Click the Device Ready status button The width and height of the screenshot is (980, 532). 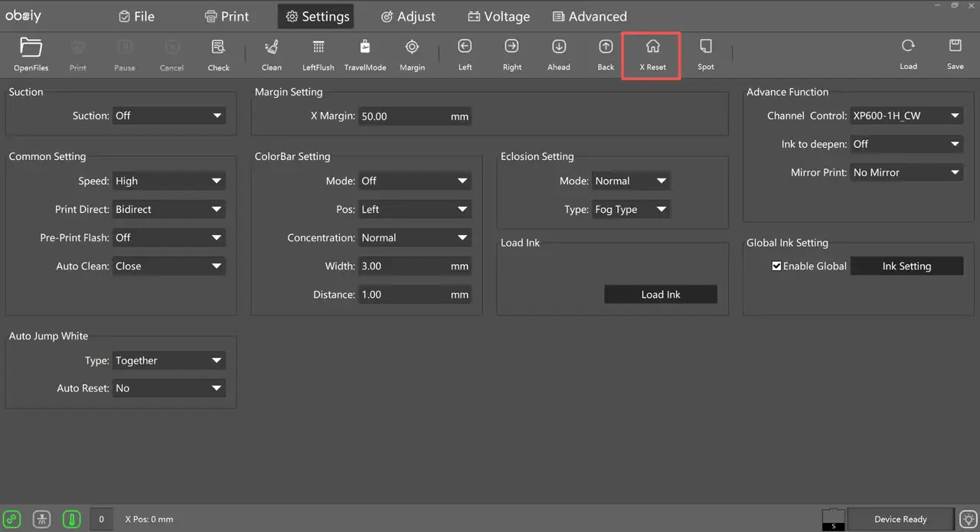point(900,519)
